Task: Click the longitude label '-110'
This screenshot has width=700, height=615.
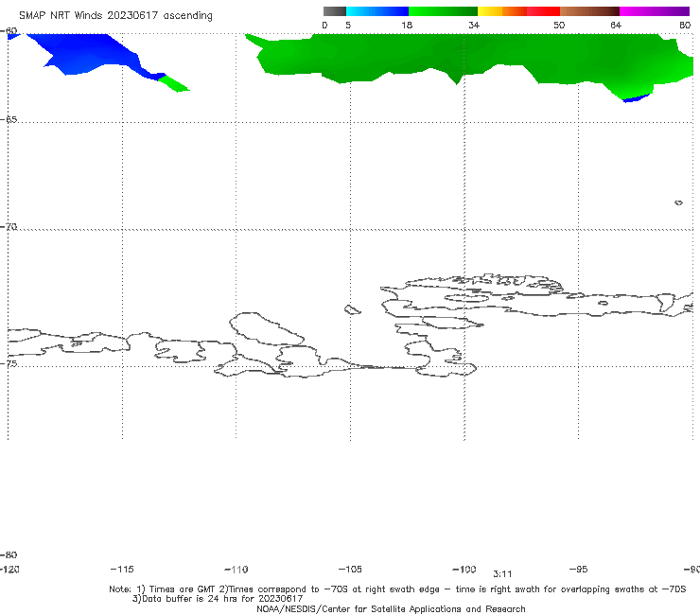Action: point(236,570)
